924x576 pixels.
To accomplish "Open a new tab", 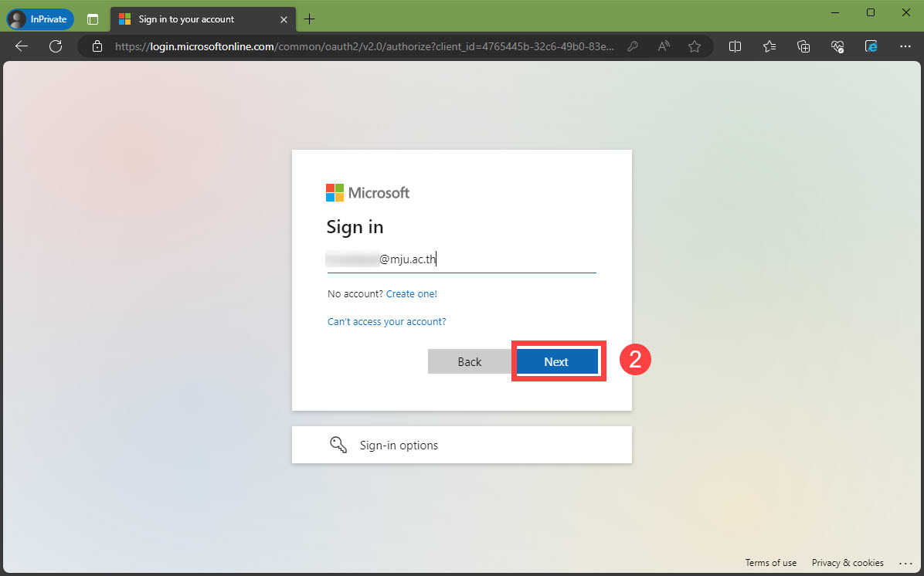I will click(310, 19).
